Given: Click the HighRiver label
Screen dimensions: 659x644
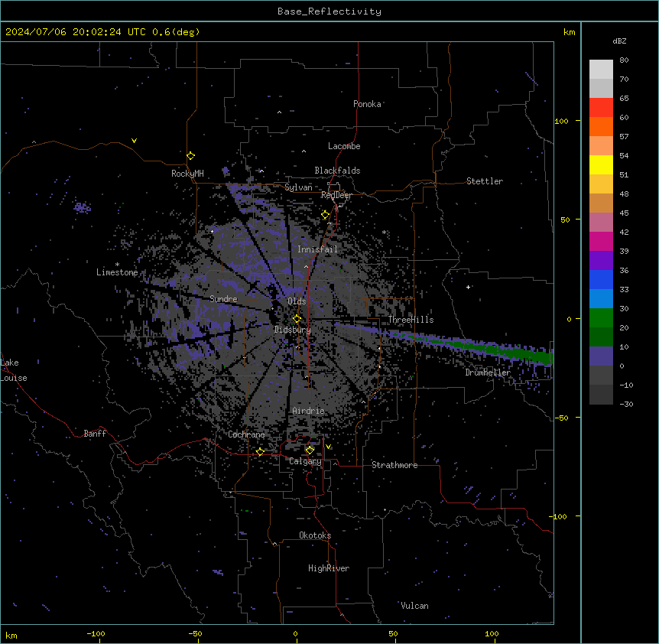Looking at the screenshot, I should click(329, 568).
